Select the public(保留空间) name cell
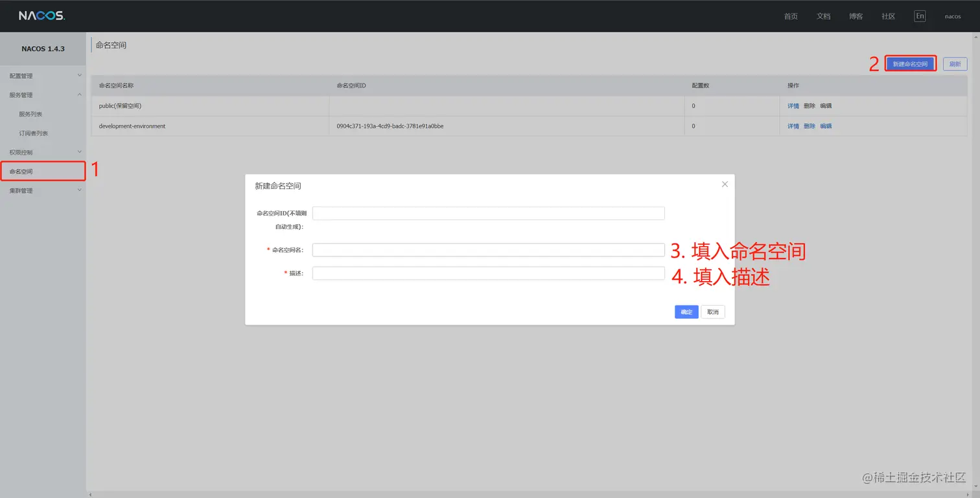Screen dimensions: 980x498 [210, 106]
